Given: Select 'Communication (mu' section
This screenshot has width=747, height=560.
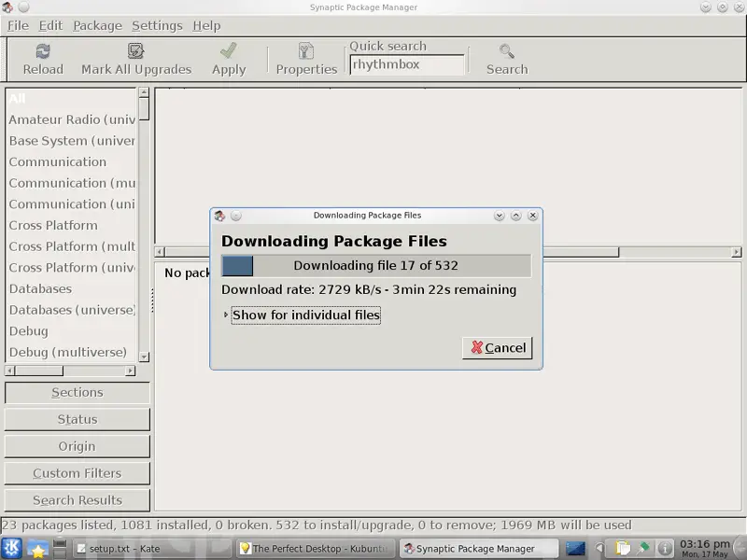Looking at the screenshot, I should [72, 183].
